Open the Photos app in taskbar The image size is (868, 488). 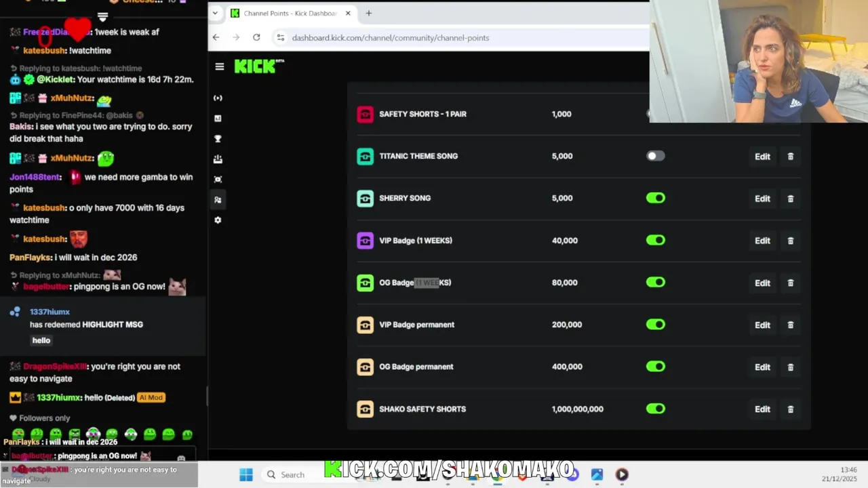(597, 474)
